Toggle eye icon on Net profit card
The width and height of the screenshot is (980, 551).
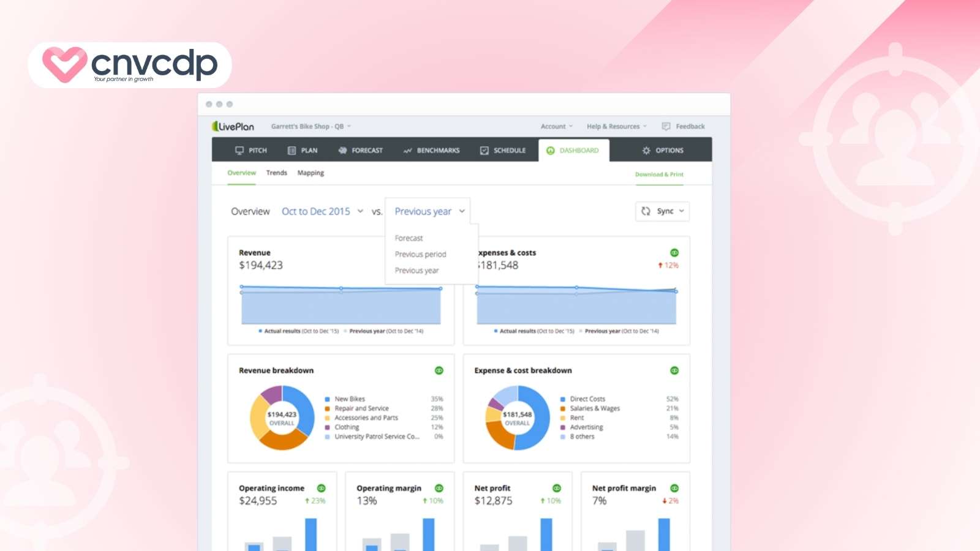click(556, 488)
